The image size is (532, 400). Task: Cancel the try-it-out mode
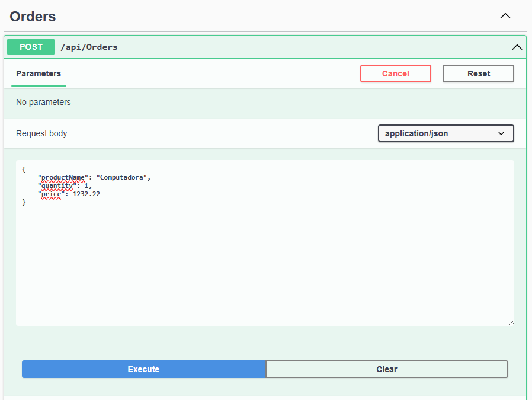(x=396, y=73)
